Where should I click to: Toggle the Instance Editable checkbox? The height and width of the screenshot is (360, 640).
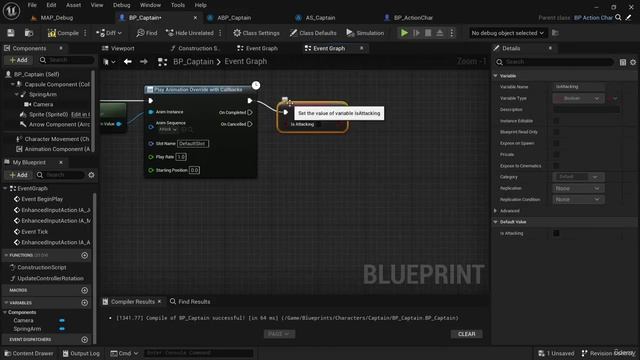point(556,121)
